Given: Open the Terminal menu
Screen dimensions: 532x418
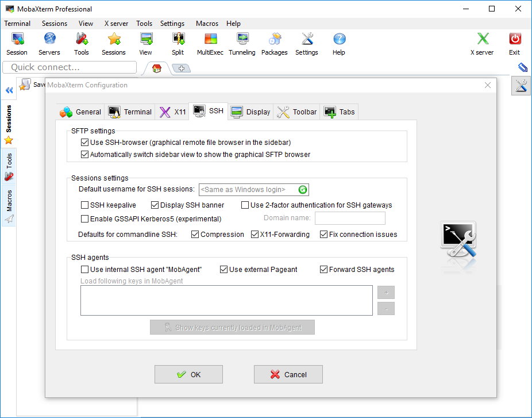Looking at the screenshot, I should [17, 24].
